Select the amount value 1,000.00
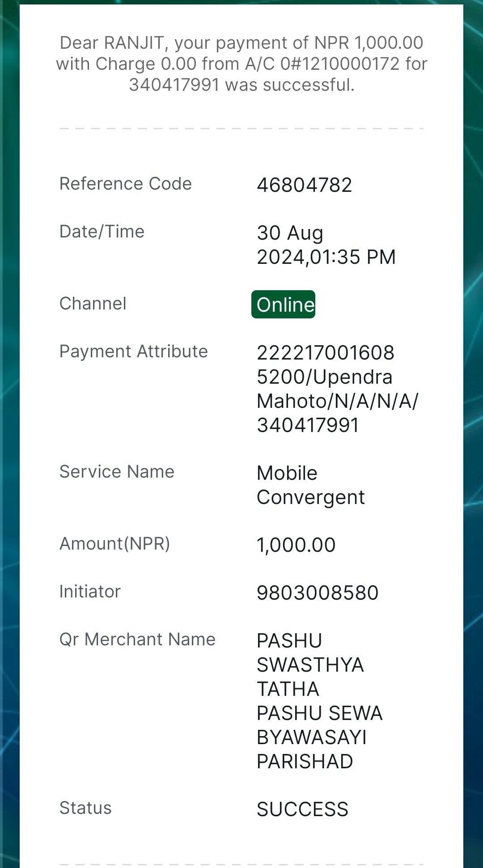Image resolution: width=483 pixels, height=868 pixels. pyautogui.click(x=296, y=545)
